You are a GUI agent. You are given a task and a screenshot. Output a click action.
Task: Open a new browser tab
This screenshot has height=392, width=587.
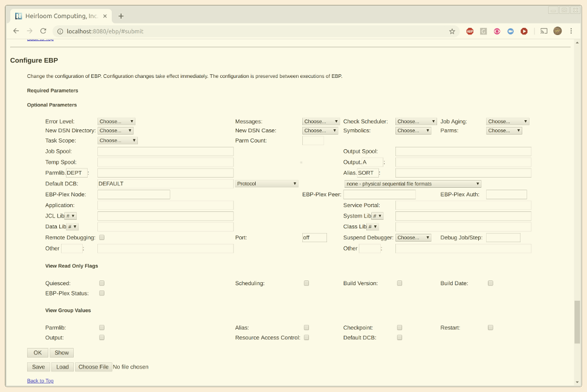[x=121, y=16]
